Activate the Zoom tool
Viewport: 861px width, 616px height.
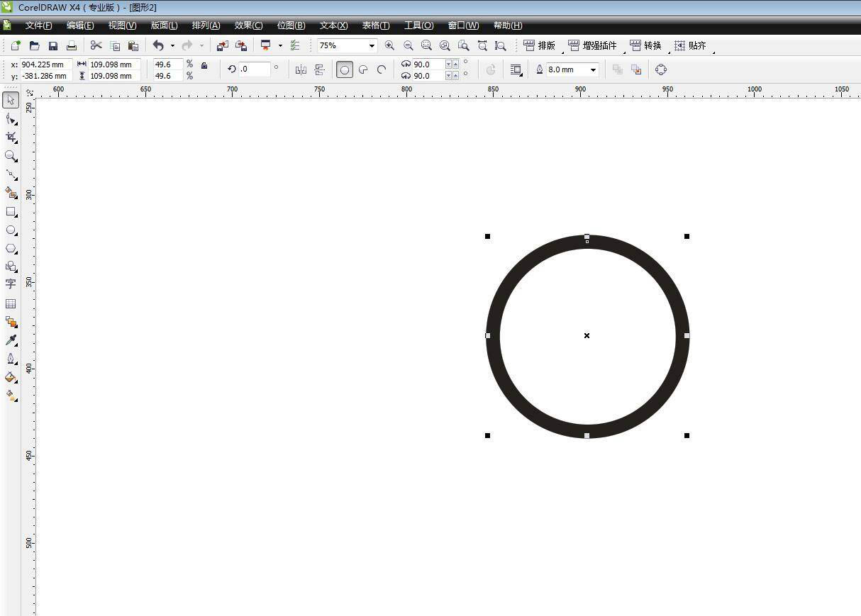(x=11, y=157)
